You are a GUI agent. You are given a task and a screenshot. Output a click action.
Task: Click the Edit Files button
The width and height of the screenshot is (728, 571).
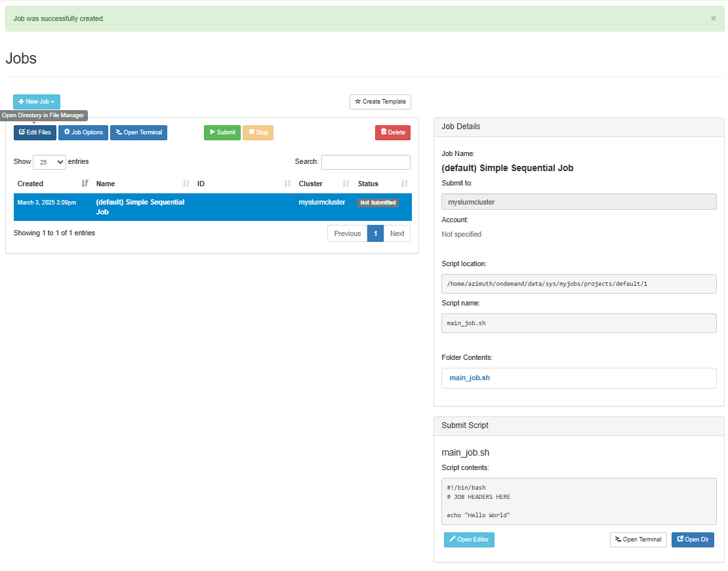coord(35,132)
